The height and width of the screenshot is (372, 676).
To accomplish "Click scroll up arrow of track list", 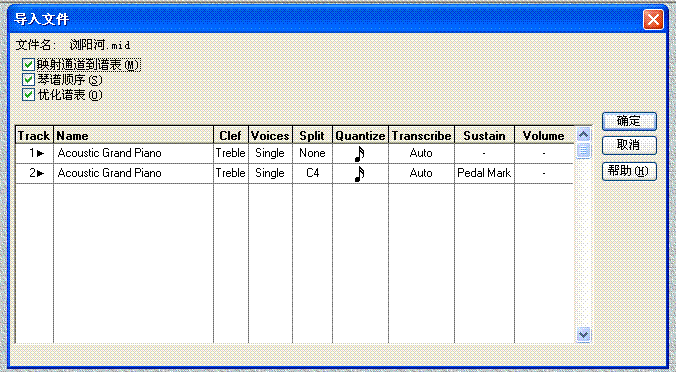I will pyautogui.click(x=583, y=134).
